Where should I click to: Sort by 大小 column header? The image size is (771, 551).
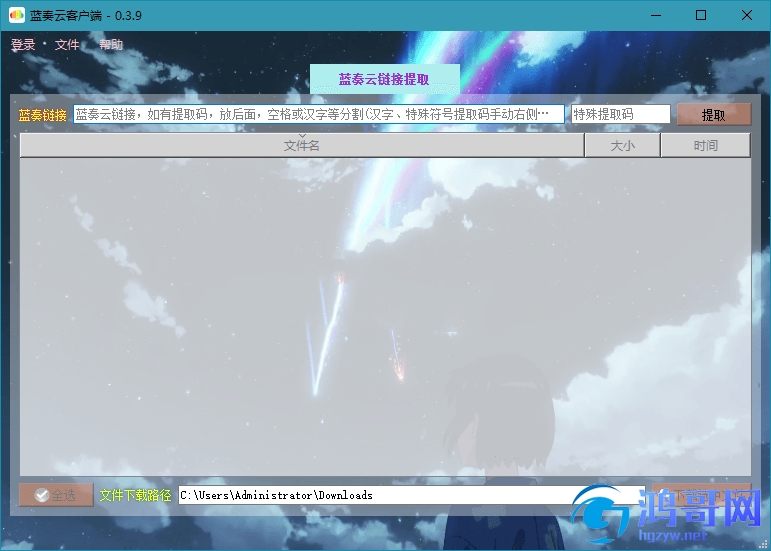click(623, 145)
